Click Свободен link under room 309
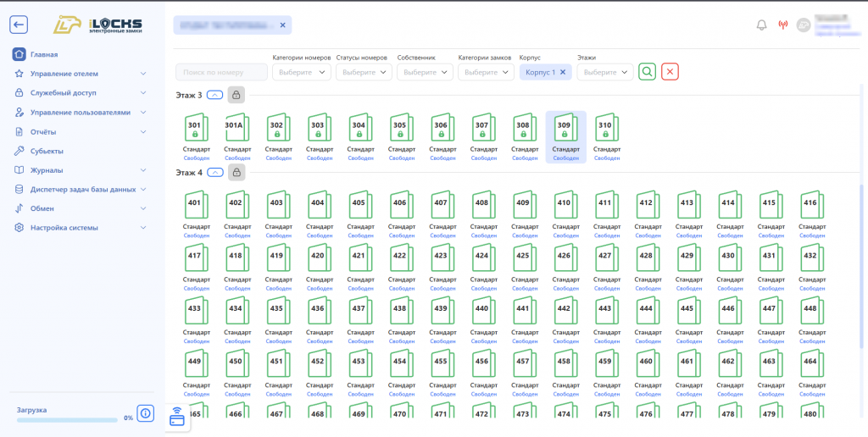This screenshot has width=868, height=437. click(565, 158)
